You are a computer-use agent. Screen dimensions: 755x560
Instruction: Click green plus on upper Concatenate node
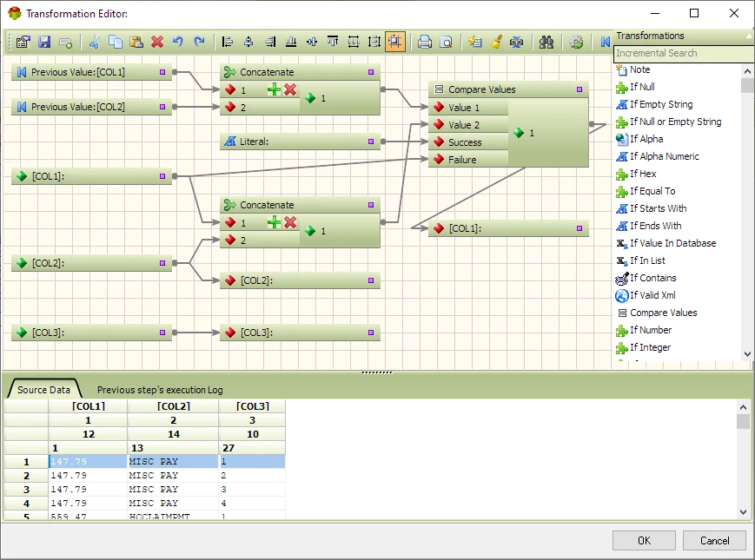click(274, 89)
